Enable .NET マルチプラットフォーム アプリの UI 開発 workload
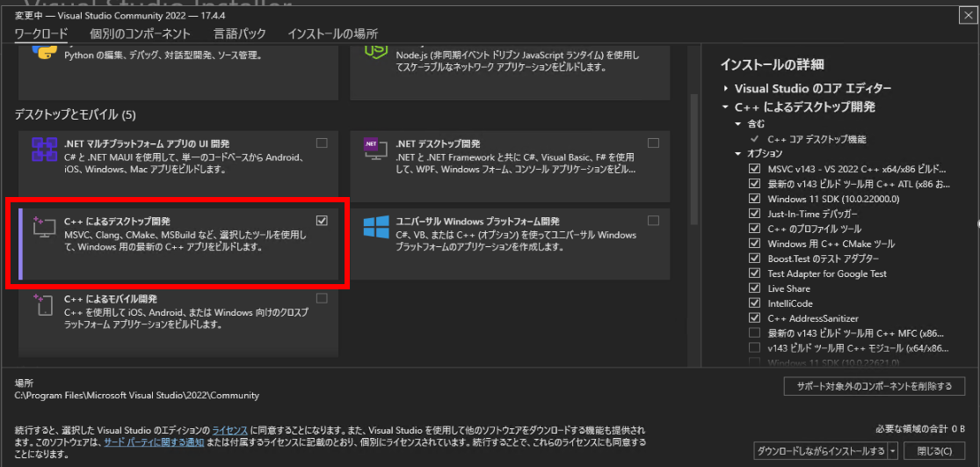 322,143
